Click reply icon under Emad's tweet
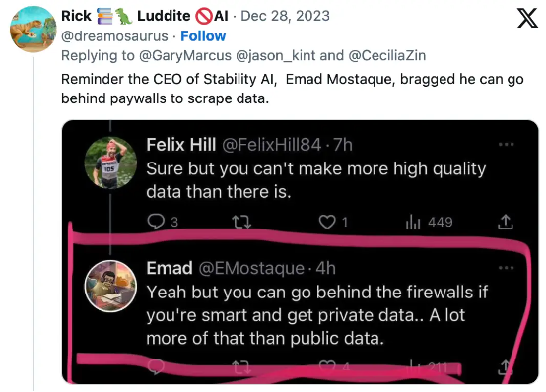 pos(156,366)
